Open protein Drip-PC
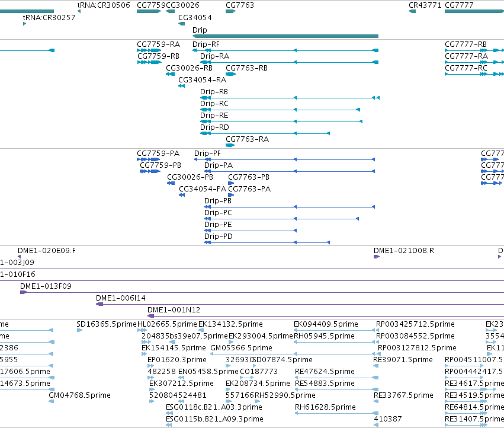 pyautogui.click(x=218, y=213)
